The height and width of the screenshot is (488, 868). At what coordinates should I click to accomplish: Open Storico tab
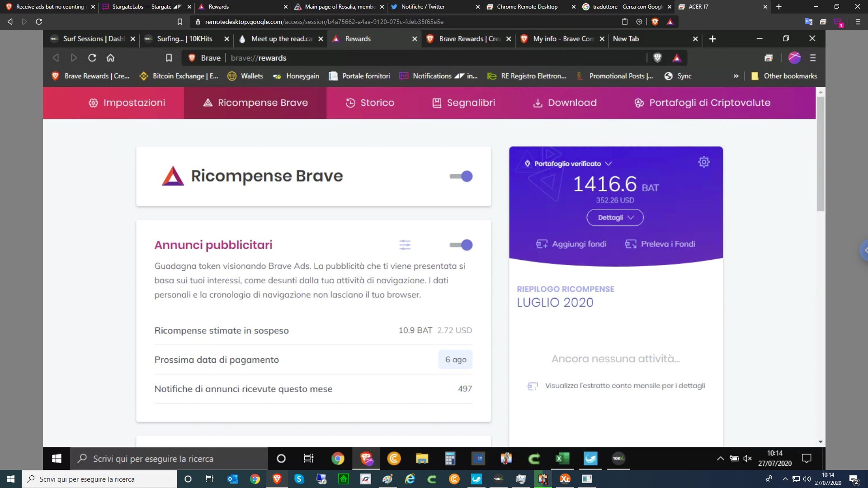(370, 103)
